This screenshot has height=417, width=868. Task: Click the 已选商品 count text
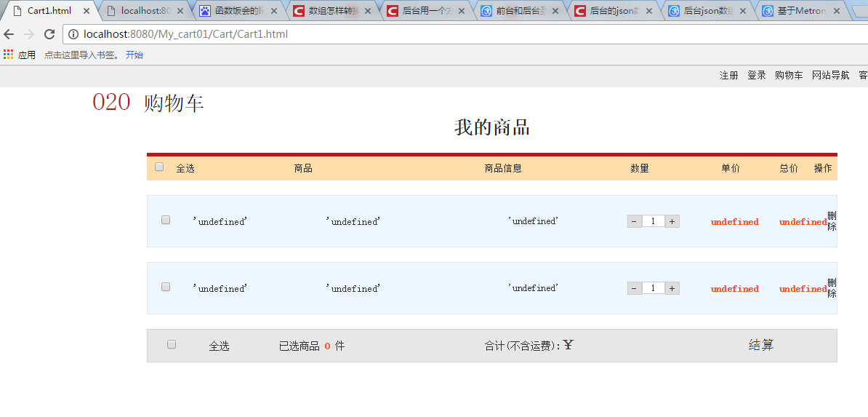[312, 346]
